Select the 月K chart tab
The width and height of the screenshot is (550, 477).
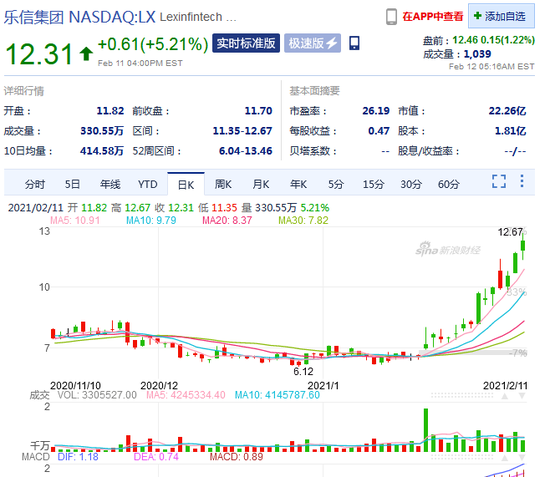tap(261, 184)
